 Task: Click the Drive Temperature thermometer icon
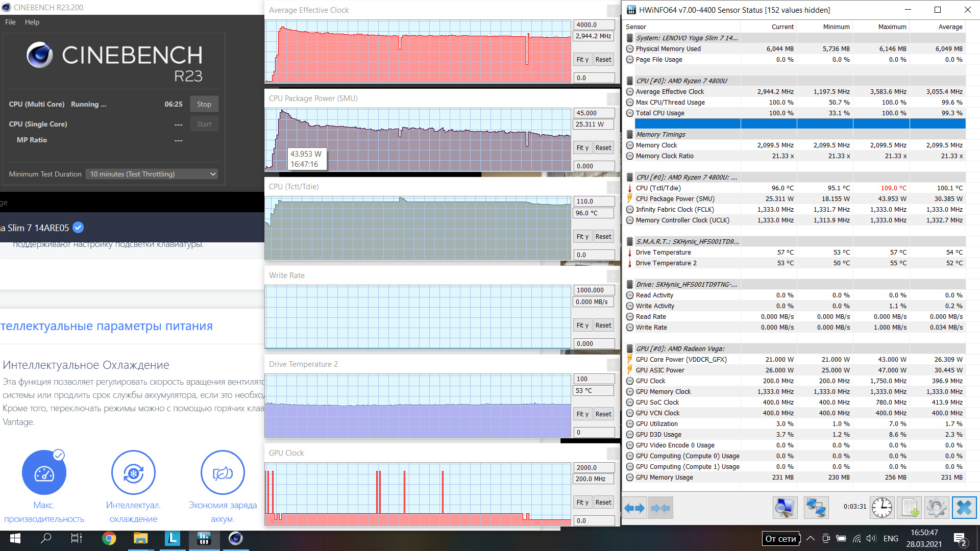(630, 253)
